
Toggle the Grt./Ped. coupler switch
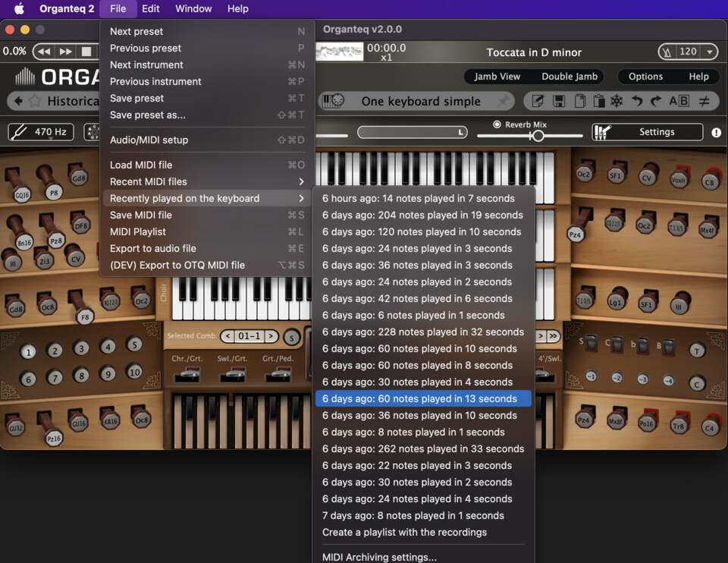point(278,374)
